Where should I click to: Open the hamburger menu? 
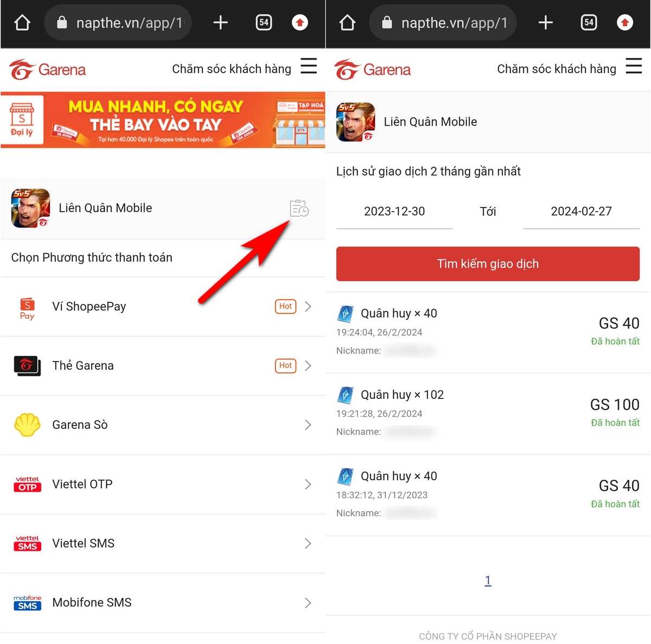point(309,66)
